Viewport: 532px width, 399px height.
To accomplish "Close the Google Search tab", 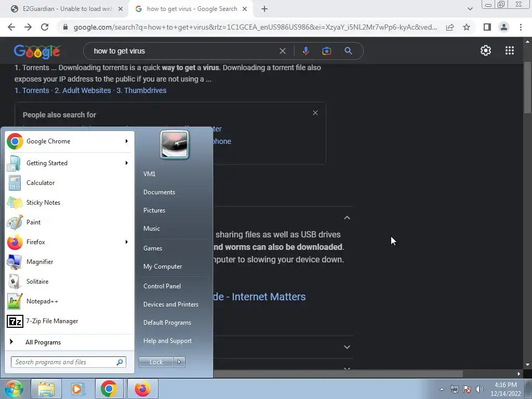I will tap(245, 9).
